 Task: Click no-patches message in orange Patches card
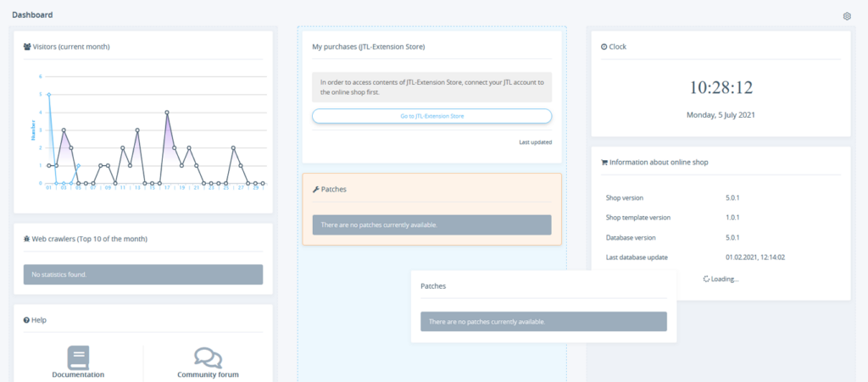pyautogui.click(x=431, y=225)
